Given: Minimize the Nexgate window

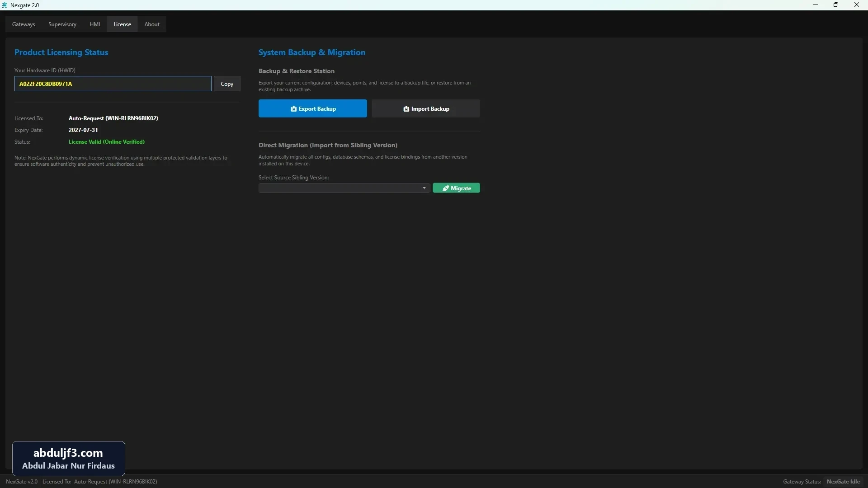Looking at the screenshot, I should click(816, 5).
